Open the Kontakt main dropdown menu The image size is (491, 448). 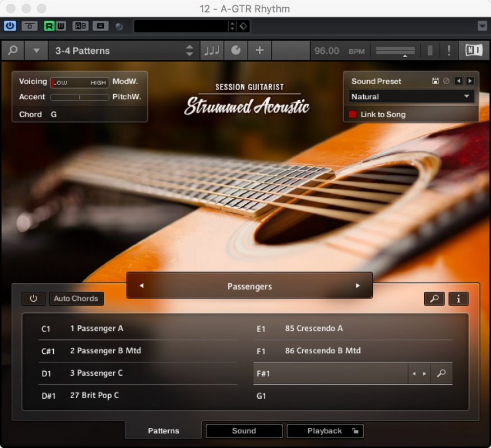click(x=36, y=50)
